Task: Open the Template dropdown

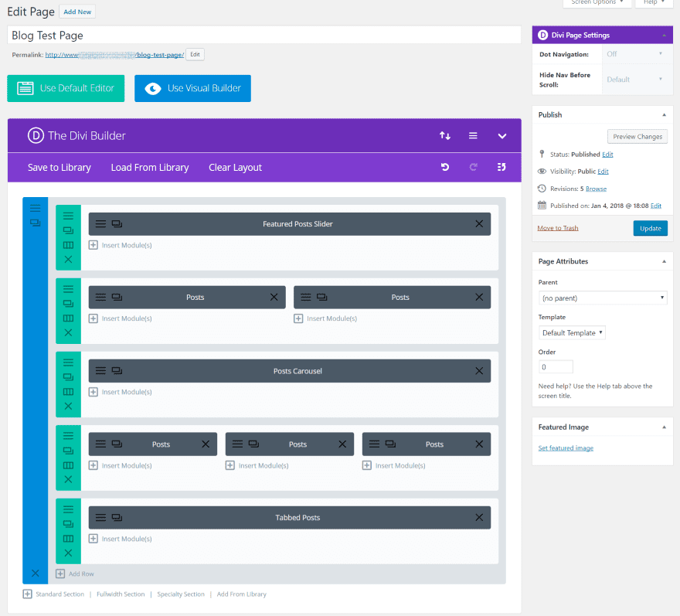Action: click(x=572, y=332)
